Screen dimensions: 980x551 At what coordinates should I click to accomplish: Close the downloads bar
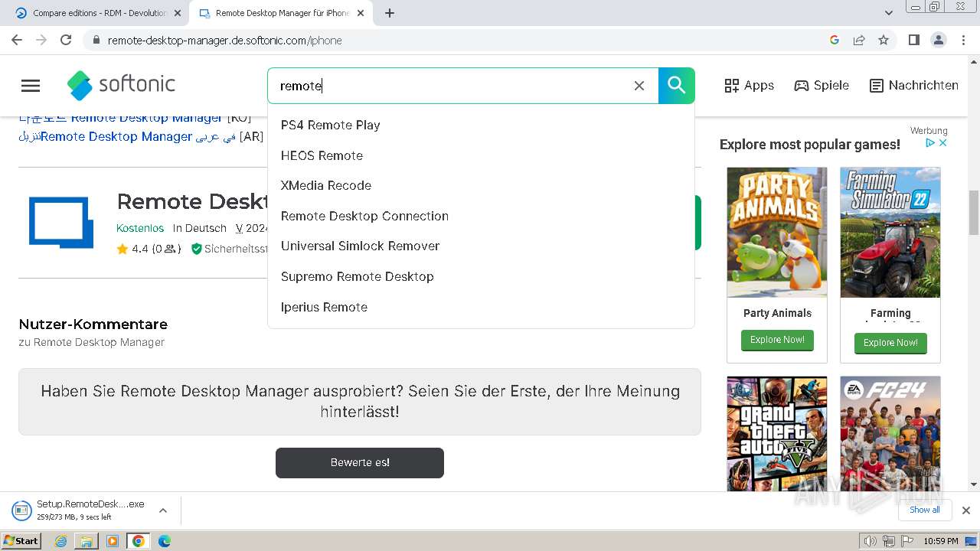click(x=966, y=510)
